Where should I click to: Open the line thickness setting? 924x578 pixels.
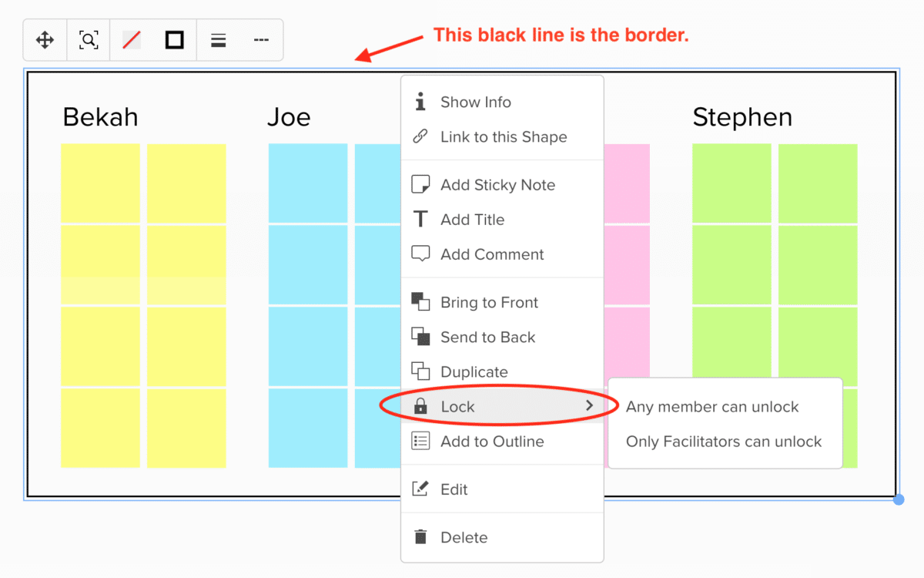click(x=218, y=39)
